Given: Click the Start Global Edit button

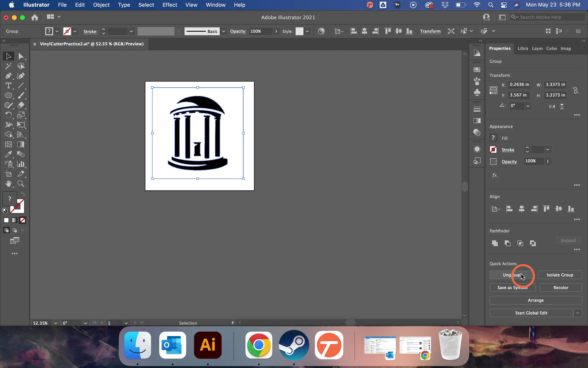Looking at the screenshot, I should click(531, 313).
